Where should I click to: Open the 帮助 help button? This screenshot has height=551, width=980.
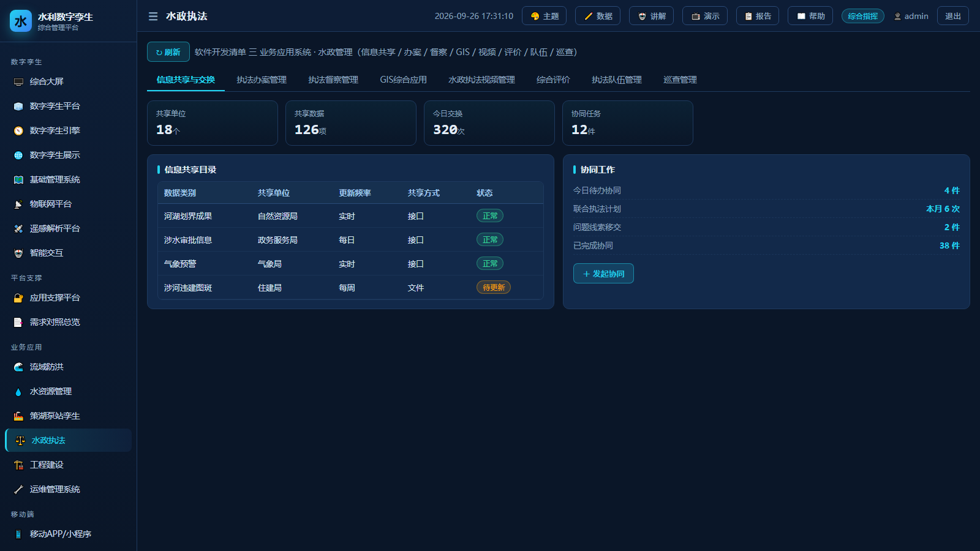[810, 16]
